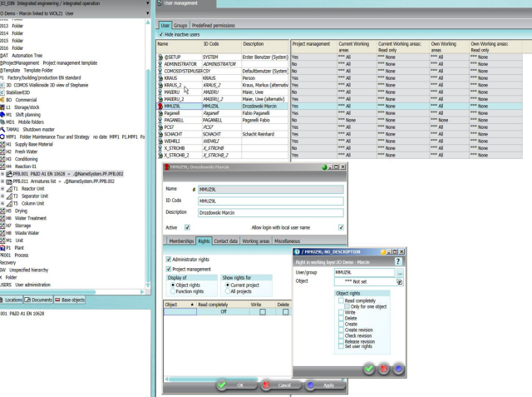Toggle Hide inactive users checkbox

click(x=160, y=35)
